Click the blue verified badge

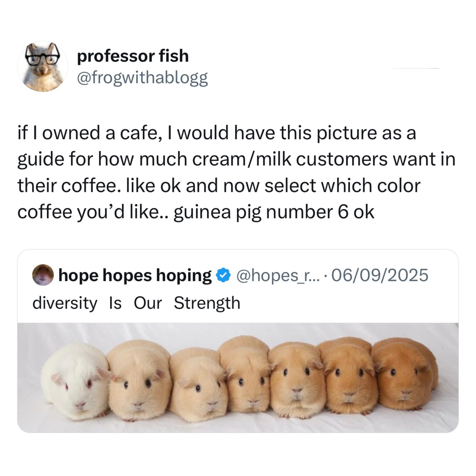coord(223,275)
